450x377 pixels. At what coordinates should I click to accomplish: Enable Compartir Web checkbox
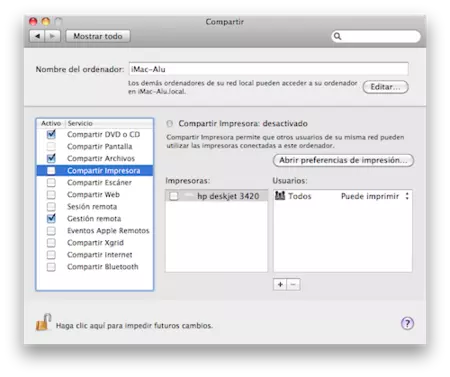click(51, 194)
